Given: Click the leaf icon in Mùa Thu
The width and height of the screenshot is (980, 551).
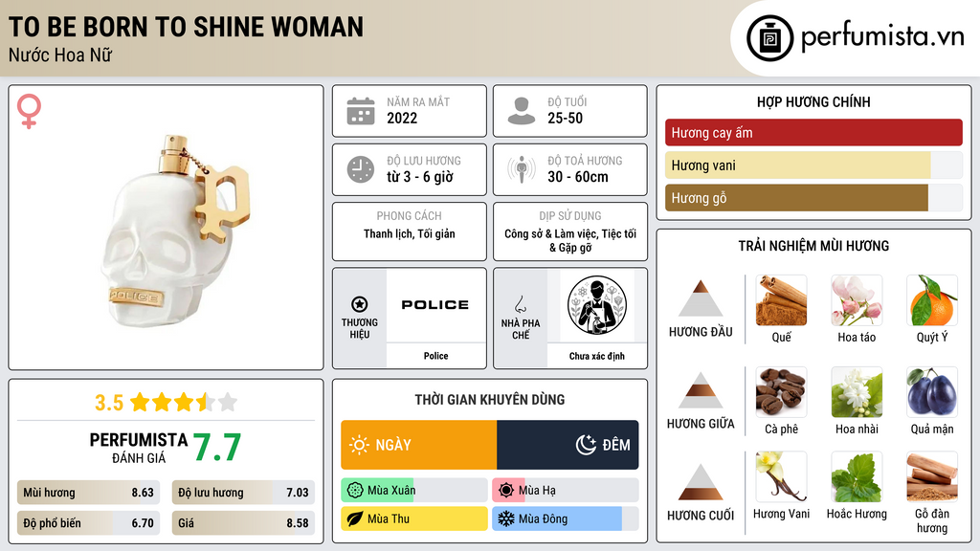Looking at the screenshot, I should pos(355,518).
